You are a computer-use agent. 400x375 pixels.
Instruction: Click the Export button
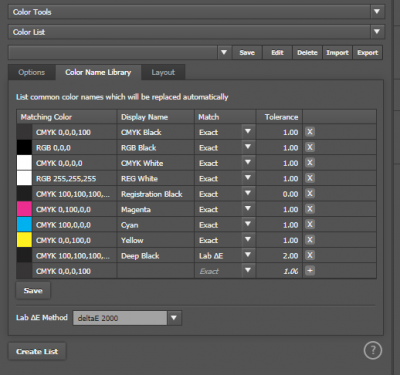368,53
